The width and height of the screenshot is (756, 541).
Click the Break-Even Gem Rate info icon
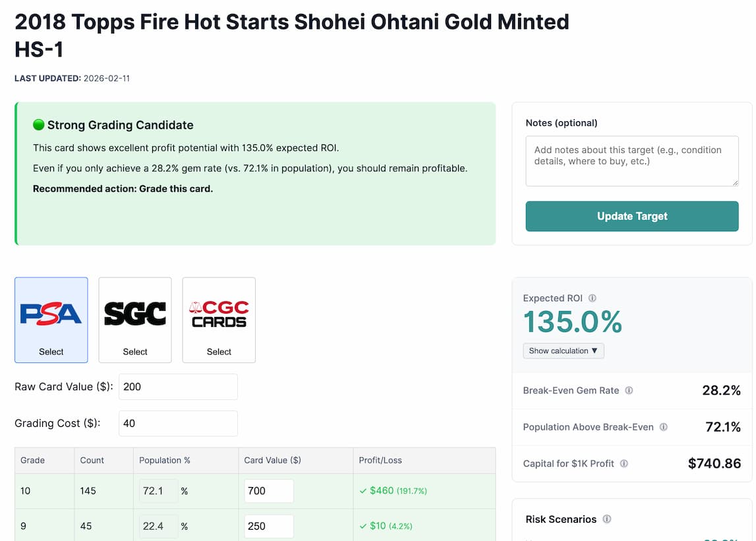628,390
